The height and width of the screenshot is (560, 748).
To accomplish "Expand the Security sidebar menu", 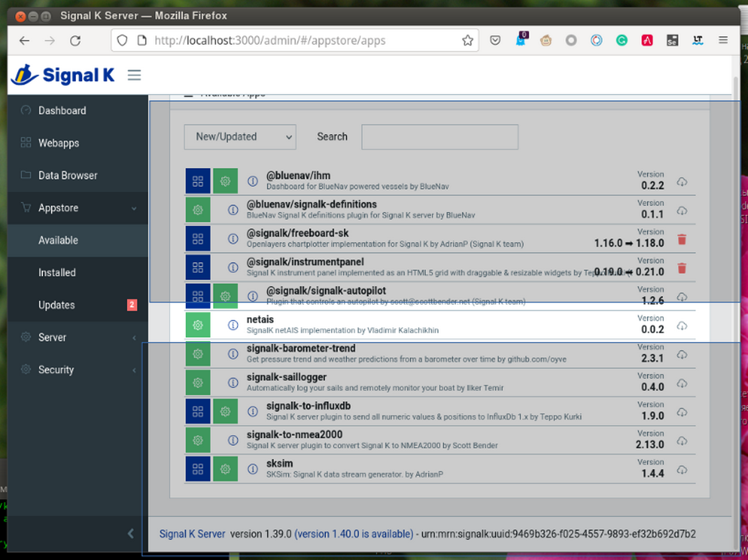I will [78, 369].
